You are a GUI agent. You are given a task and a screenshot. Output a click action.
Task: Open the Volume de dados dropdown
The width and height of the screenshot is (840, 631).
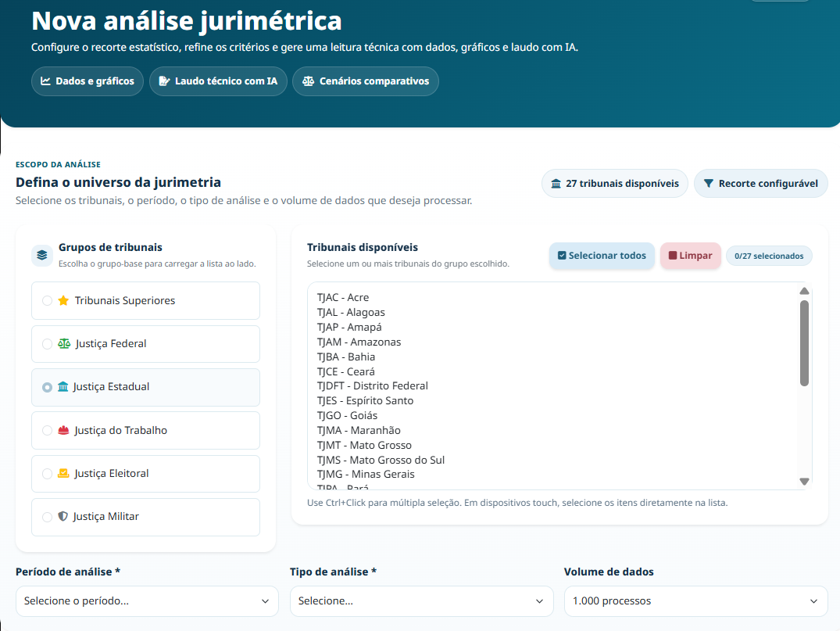[x=695, y=601]
